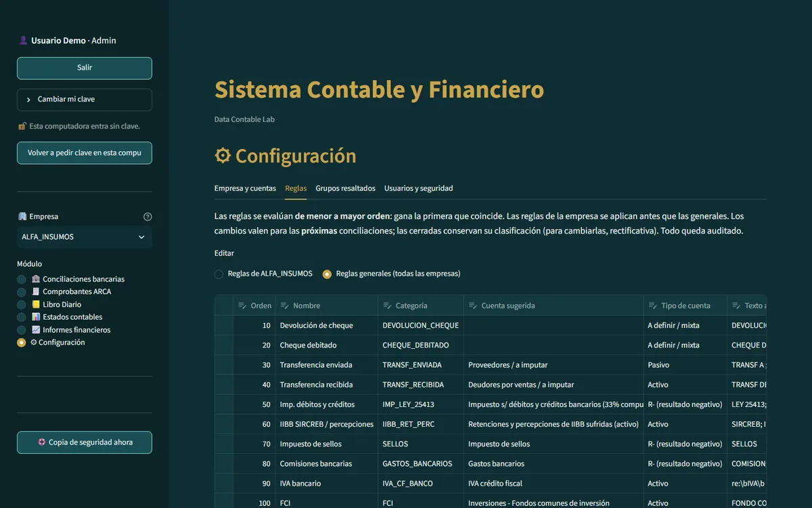Click the 'Proveedores / a imputar' cell

tap(554, 365)
